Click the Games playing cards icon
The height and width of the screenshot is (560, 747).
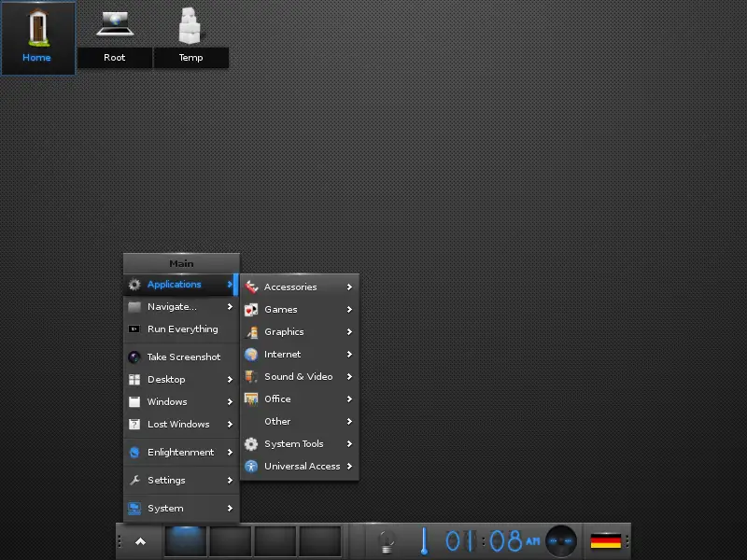[x=251, y=310]
